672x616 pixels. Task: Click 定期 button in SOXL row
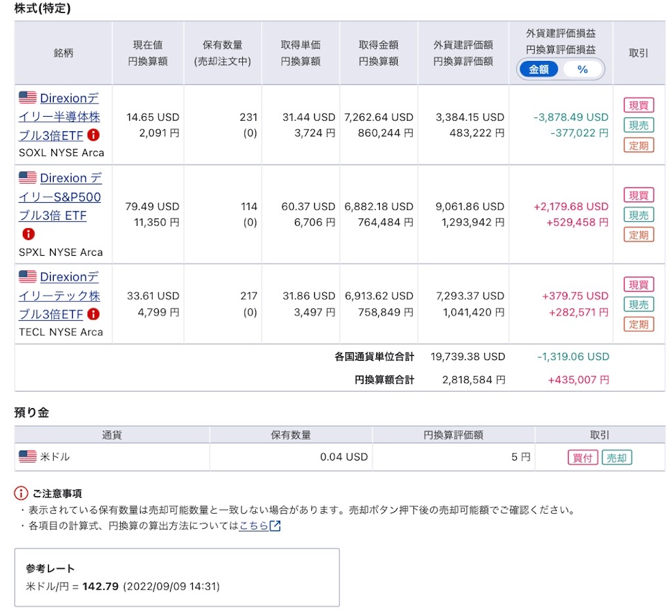[639, 145]
